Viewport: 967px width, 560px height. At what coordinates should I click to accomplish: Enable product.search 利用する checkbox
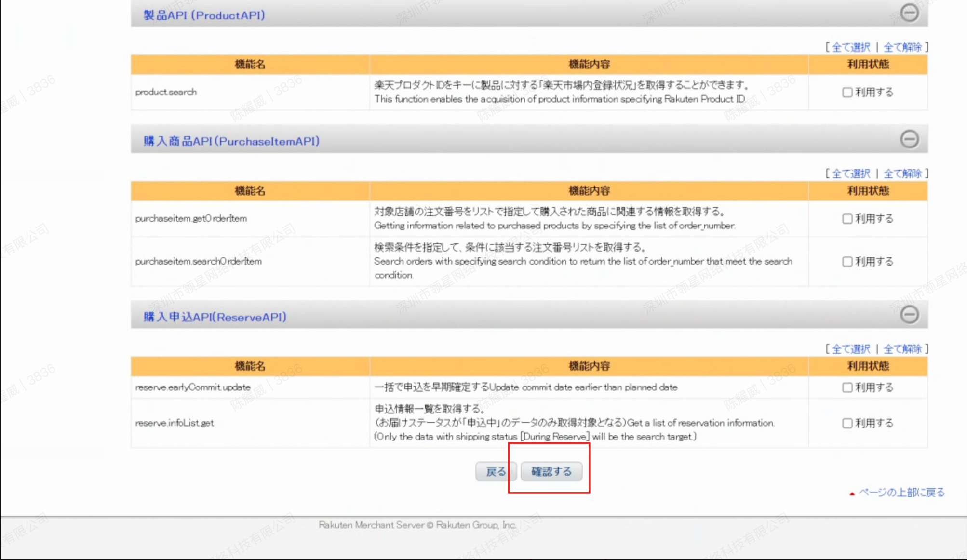[x=847, y=92]
